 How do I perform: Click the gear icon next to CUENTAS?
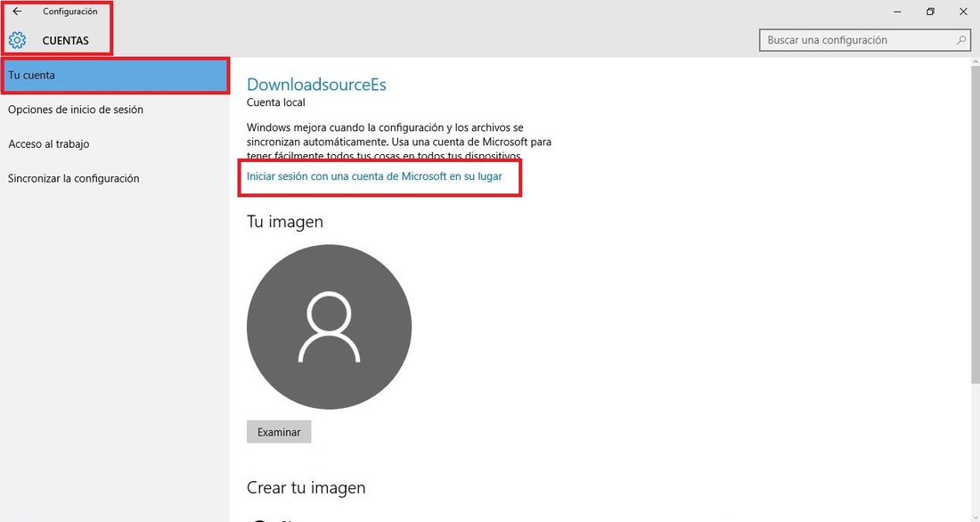click(x=18, y=41)
